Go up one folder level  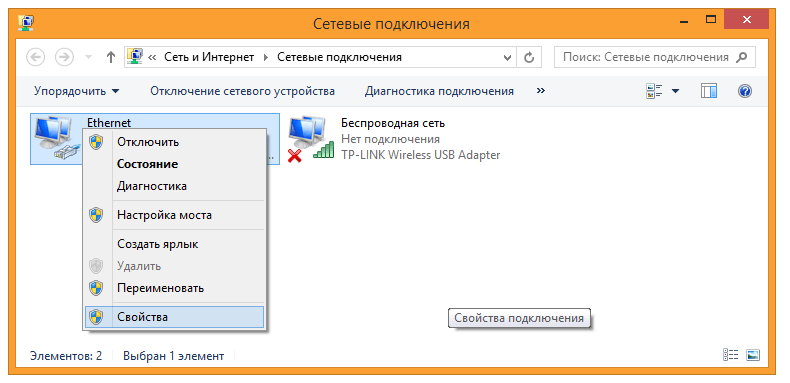(x=111, y=57)
